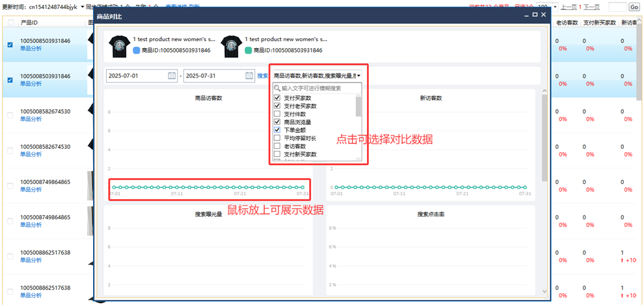Screen dimensions: 644x305
Task: Check the 平均停留时长 metric
Action: pos(277,138)
